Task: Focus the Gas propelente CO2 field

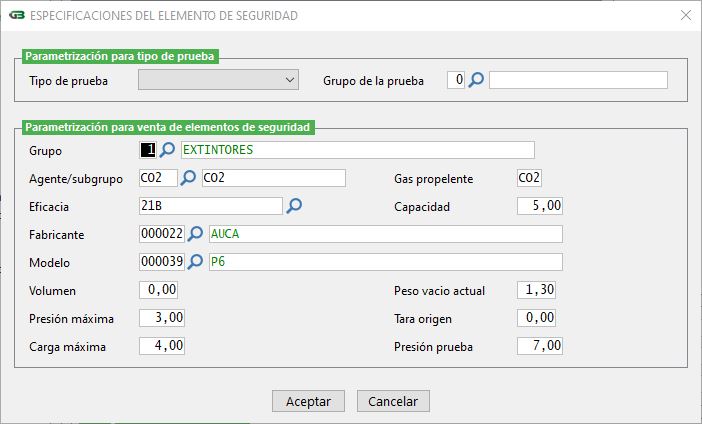Action: [529, 178]
